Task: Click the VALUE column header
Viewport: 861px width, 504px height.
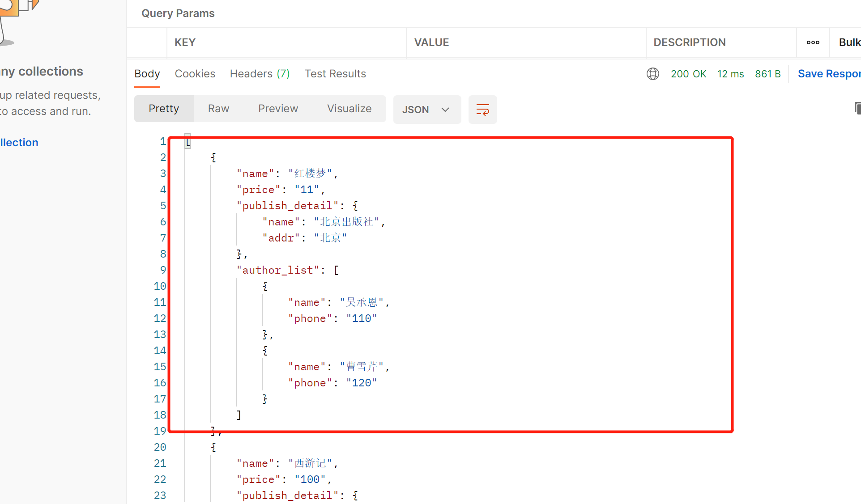Action: (x=431, y=42)
